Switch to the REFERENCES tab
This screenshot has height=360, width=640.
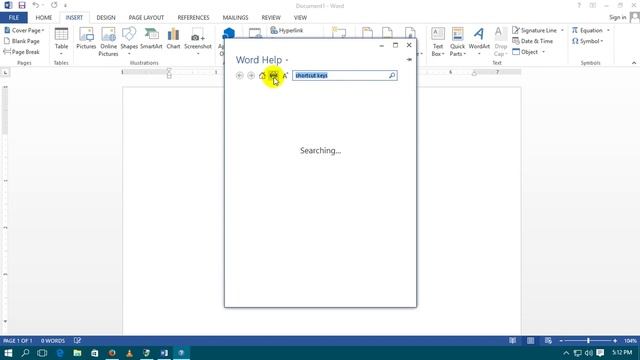pyautogui.click(x=193, y=18)
